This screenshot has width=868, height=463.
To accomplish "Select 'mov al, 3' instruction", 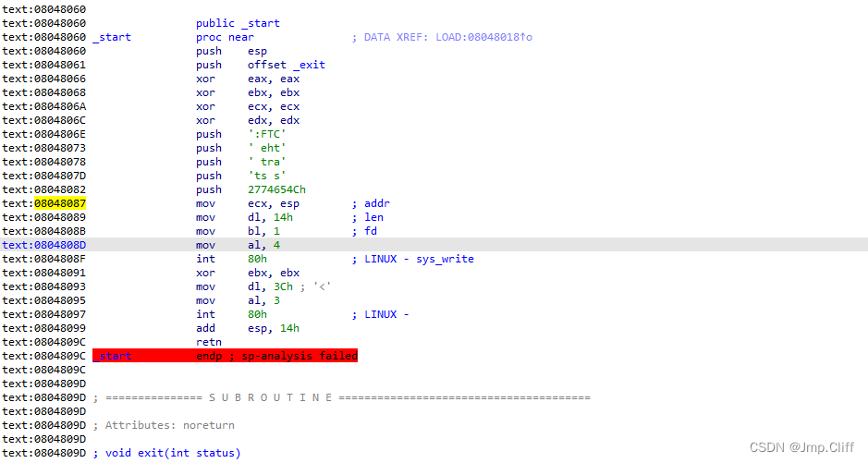I will point(238,300).
